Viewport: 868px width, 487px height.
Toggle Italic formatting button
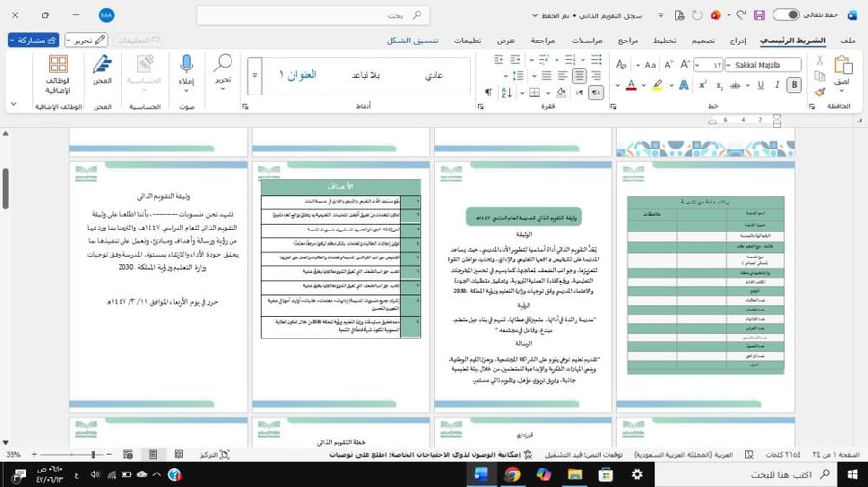pos(777,85)
